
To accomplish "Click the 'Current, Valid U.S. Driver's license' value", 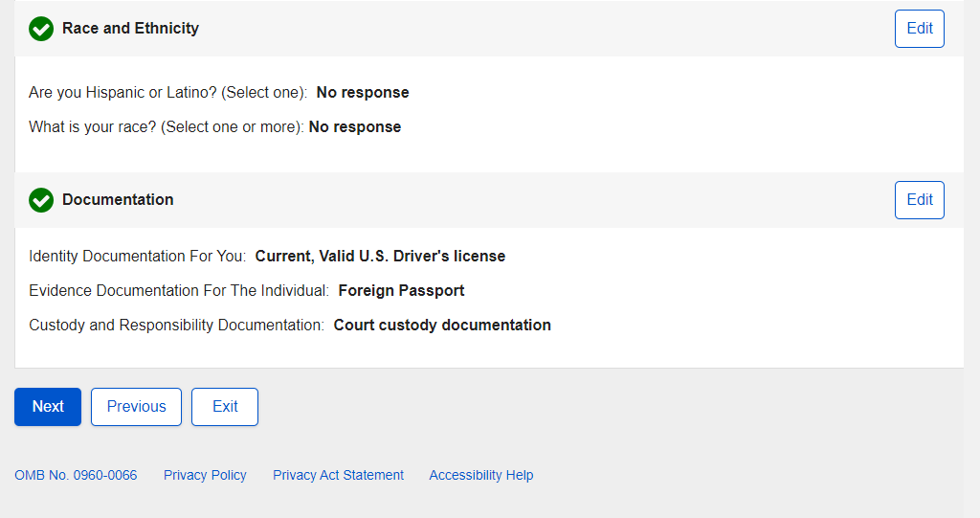I will coord(380,257).
